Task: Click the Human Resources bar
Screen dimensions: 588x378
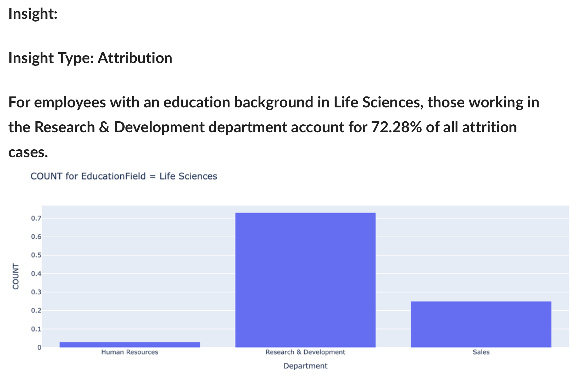Action: coord(130,345)
